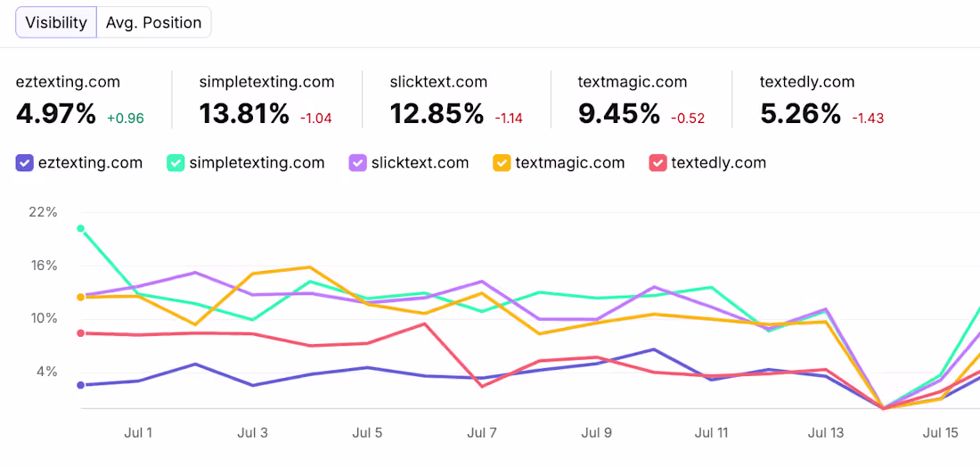Screen dimensions: 980x467
Task: Click the textedly.com 5.26% stat card
Action: pos(822,100)
